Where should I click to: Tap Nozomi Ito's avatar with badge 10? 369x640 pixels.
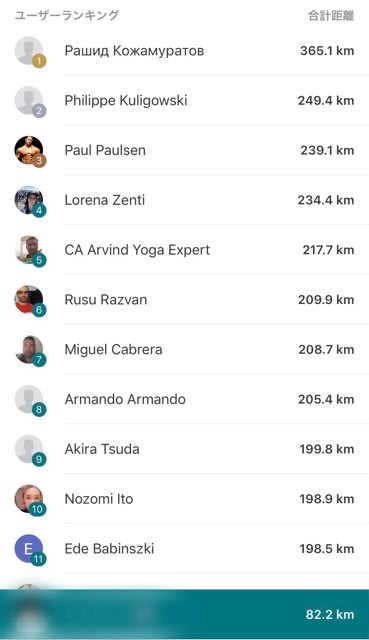[x=29, y=499]
